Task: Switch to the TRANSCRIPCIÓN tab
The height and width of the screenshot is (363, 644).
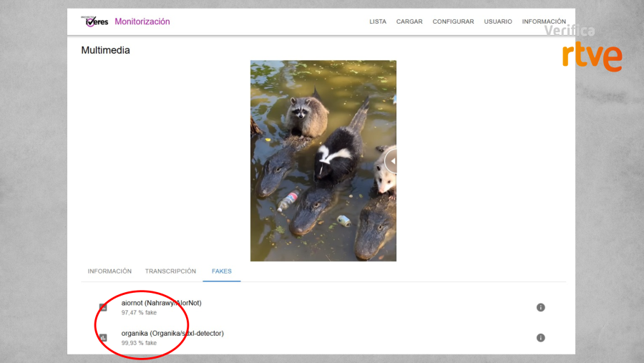Action: (x=170, y=271)
